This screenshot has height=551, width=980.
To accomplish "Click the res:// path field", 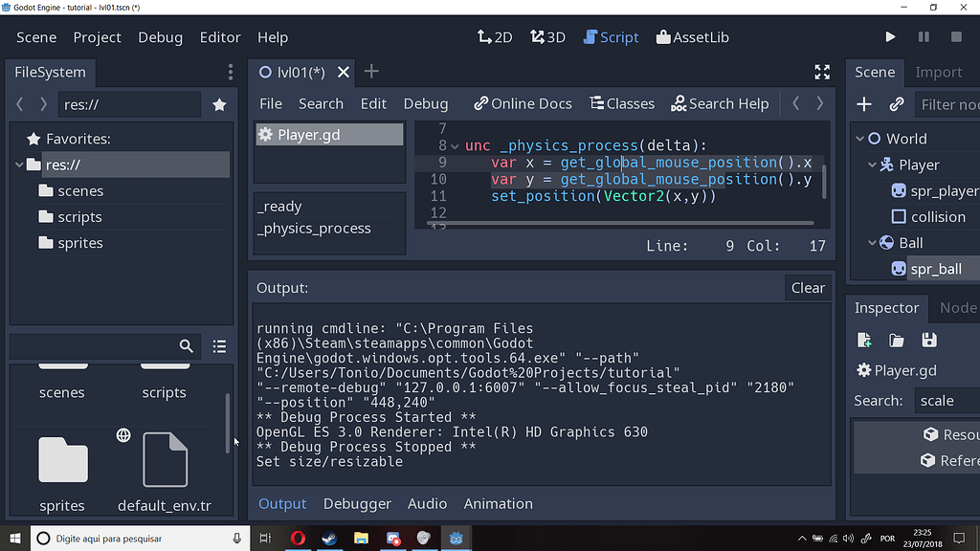I will 129,104.
